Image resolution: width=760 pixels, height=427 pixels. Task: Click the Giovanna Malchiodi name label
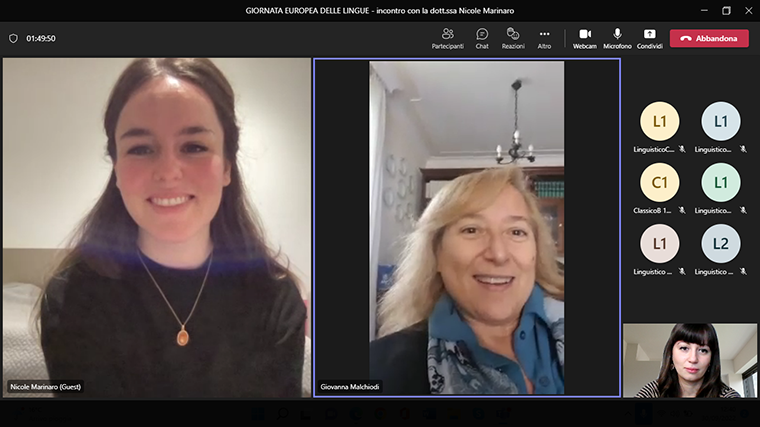(x=349, y=387)
